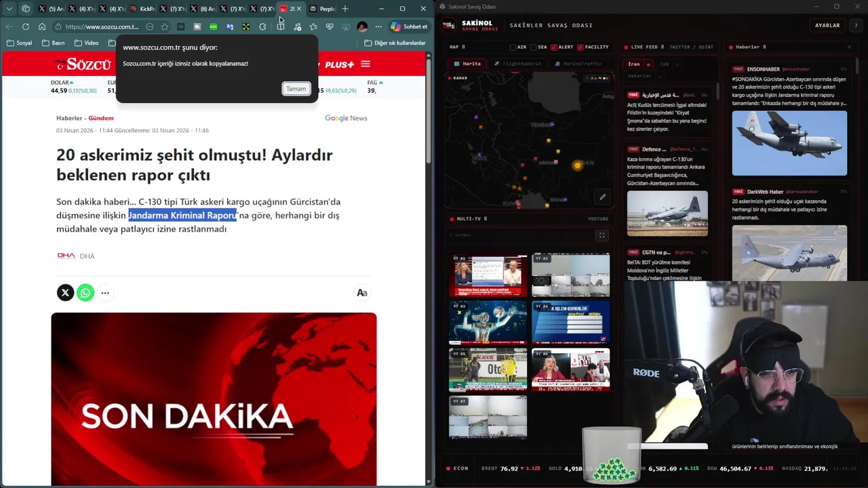
Task: Open the YT #2 stream thumbnail
Action: (570, 275)
